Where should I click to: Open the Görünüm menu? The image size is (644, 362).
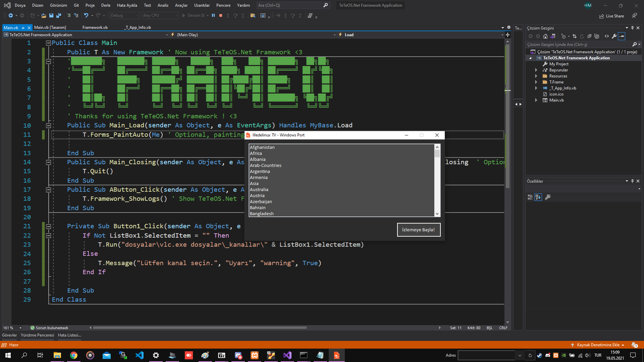click(58, 5)
